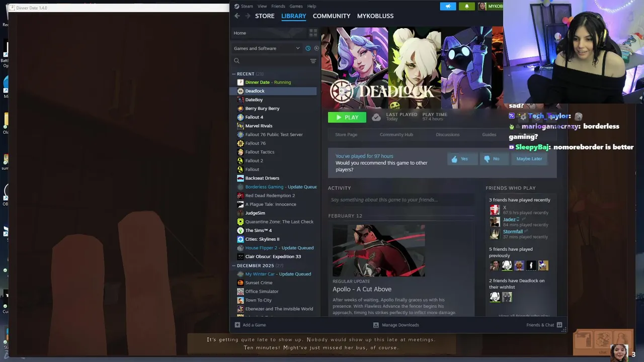This screenshot has width=644, height=362.
Task: Open the Guides link
Action: (x=489, y=135)
